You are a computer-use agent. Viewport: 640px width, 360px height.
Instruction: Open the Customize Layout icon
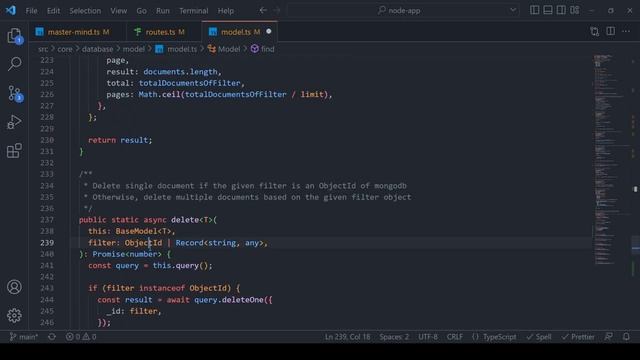click(x=575, y=10)
